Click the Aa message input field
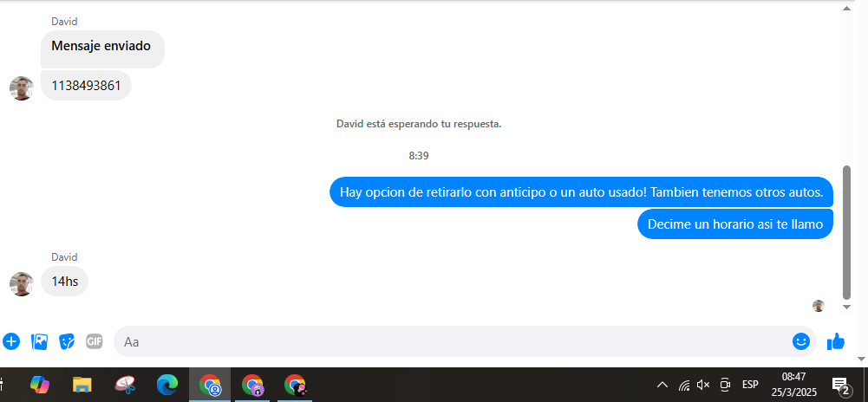 tap(465, 341)
